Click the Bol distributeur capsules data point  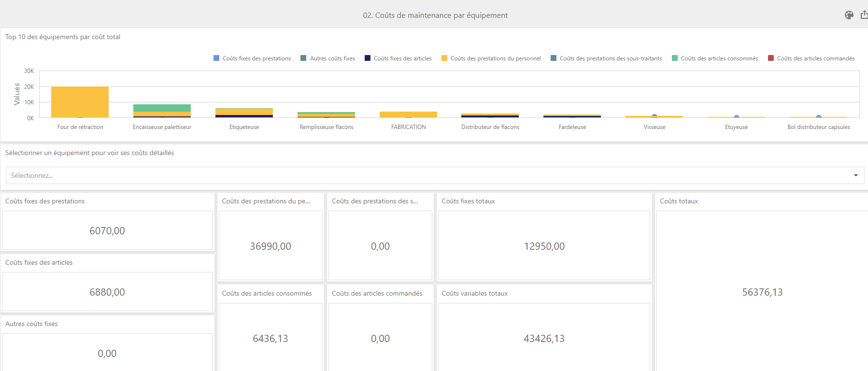(x=818, y=117)
